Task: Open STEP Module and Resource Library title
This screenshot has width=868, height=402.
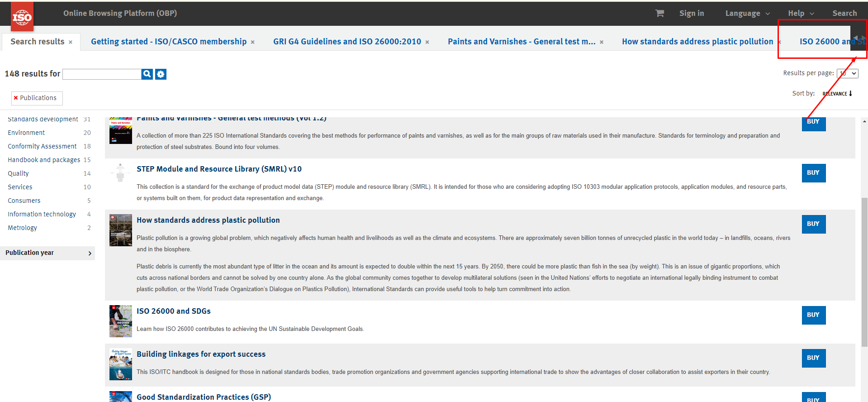Action: click(x=219, y=169)
